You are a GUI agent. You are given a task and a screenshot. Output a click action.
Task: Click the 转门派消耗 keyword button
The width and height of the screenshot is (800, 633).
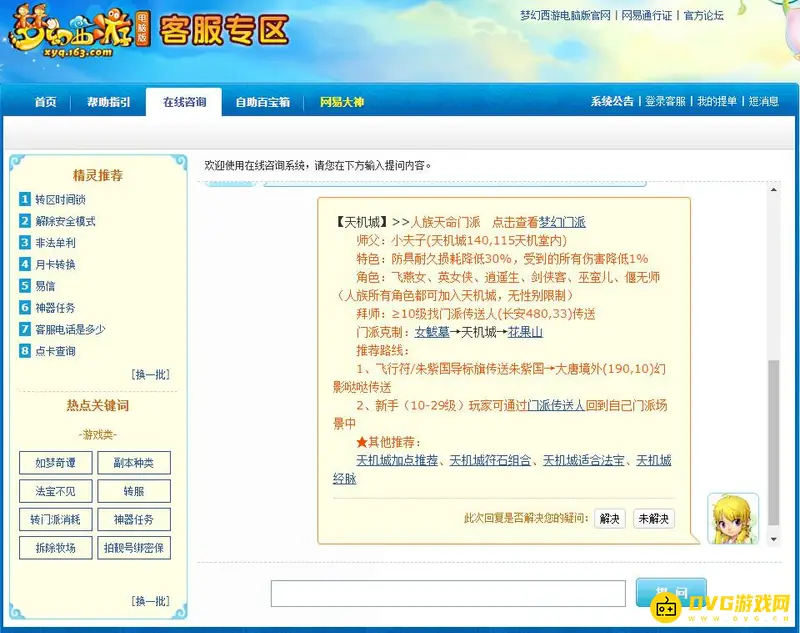click(x=56, y=520)
